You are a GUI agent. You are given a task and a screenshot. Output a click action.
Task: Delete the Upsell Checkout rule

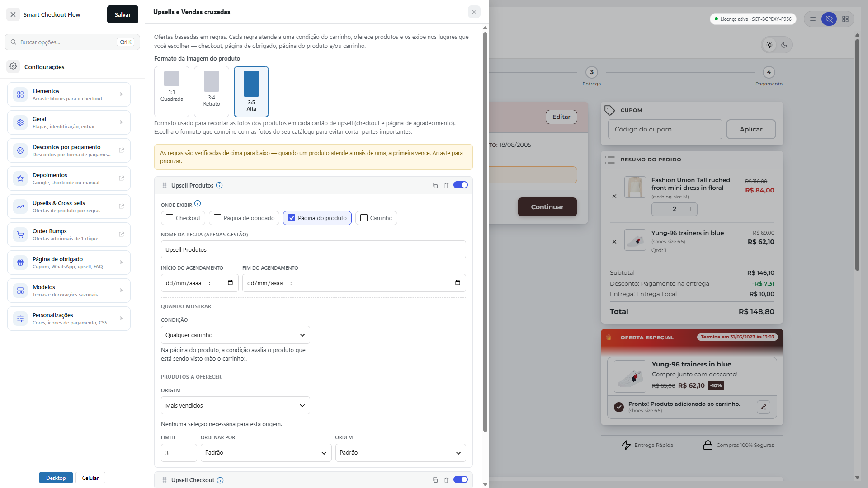pyautogui.click(x=446, y=480)
